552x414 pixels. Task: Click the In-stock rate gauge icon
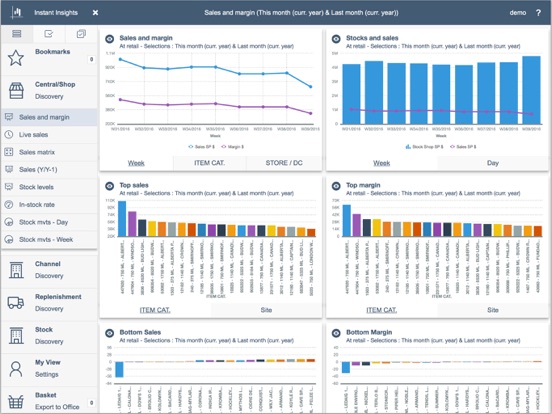[9, 205]
